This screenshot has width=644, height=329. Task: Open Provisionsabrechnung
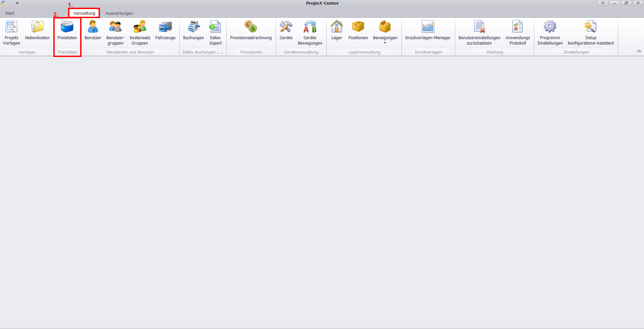251,32
